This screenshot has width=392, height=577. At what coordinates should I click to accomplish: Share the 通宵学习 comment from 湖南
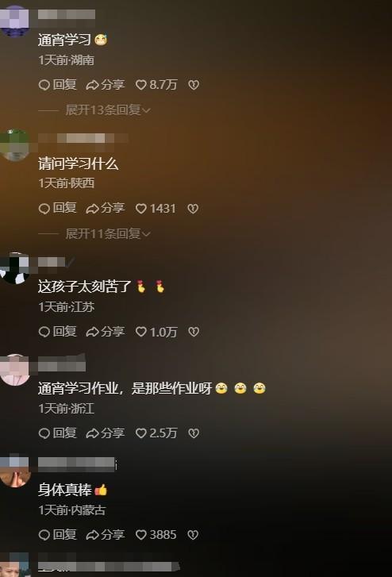(x=106, y=85)
